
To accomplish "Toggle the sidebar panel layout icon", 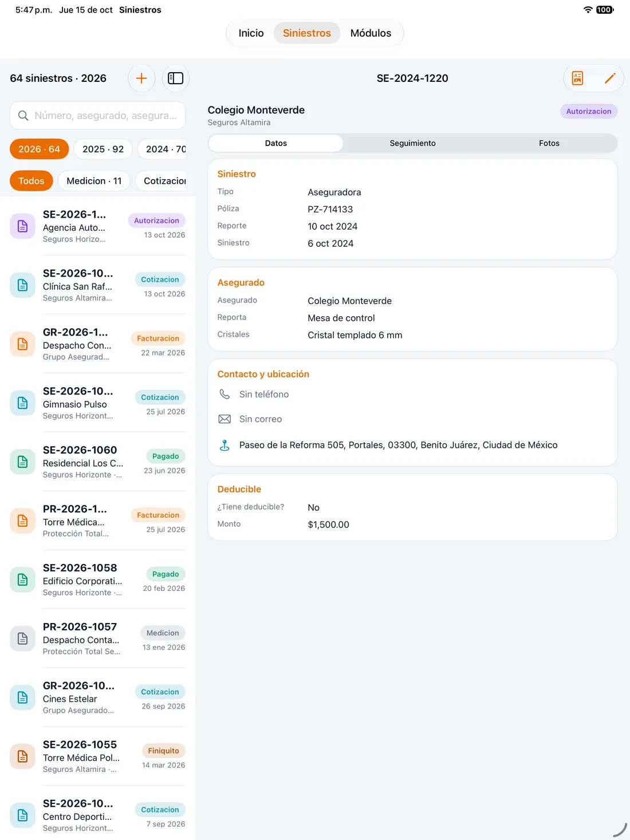I will pyautogui.click(x=175, y=78).
